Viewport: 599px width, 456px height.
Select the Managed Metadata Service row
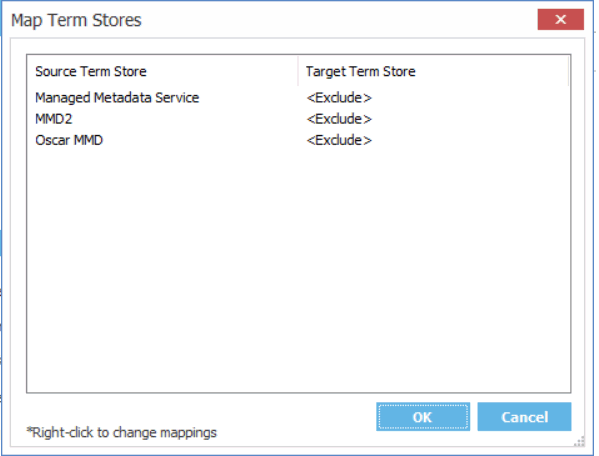coord(298,98)
